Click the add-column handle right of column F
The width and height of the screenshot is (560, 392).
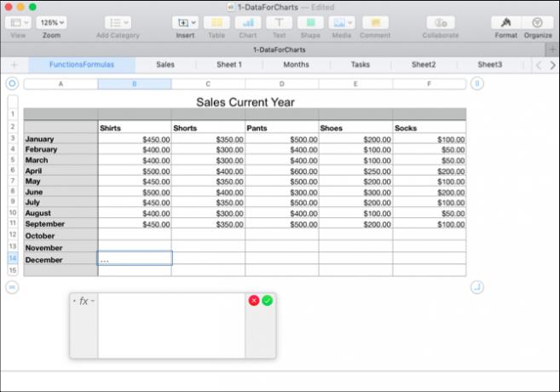pos(477,84)
